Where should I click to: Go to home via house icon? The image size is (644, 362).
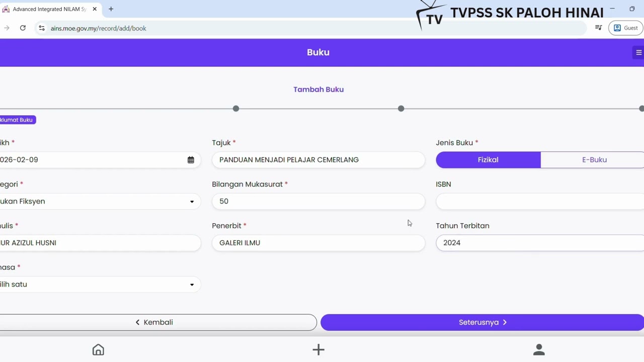coord(98,349)
